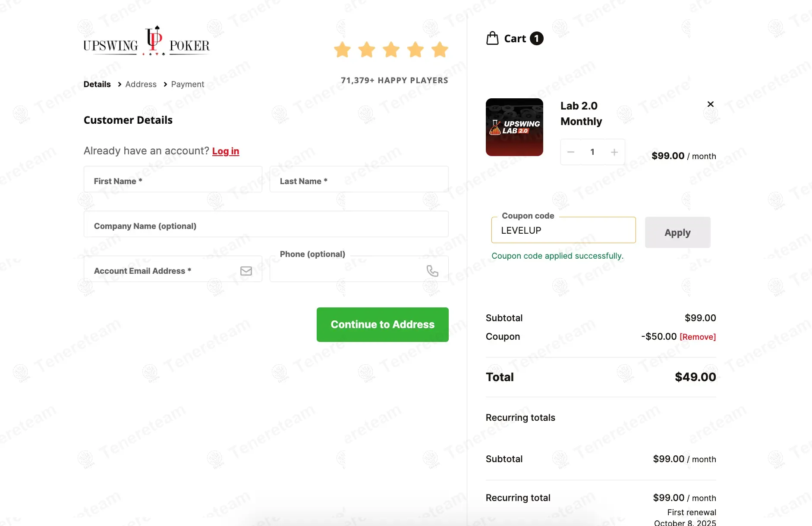Select the Details breadcrumb step
The height and width of the screenshot is (526, 812).
click(x=97, y=84)
